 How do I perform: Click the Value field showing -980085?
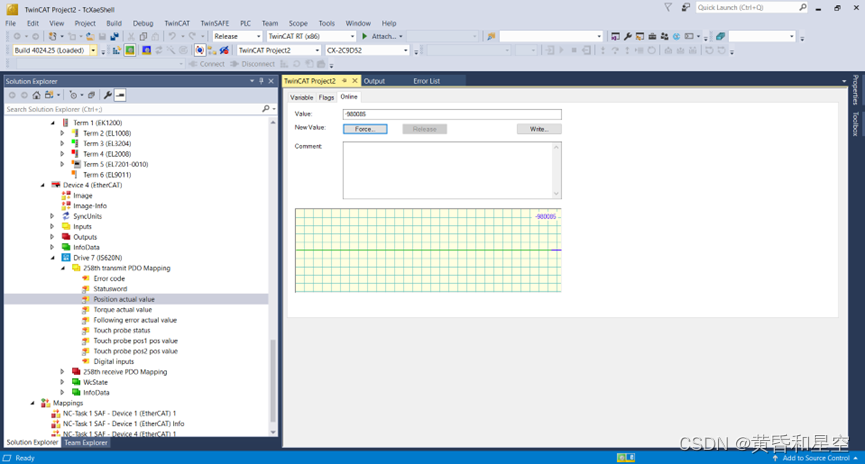tap(452, 114)
